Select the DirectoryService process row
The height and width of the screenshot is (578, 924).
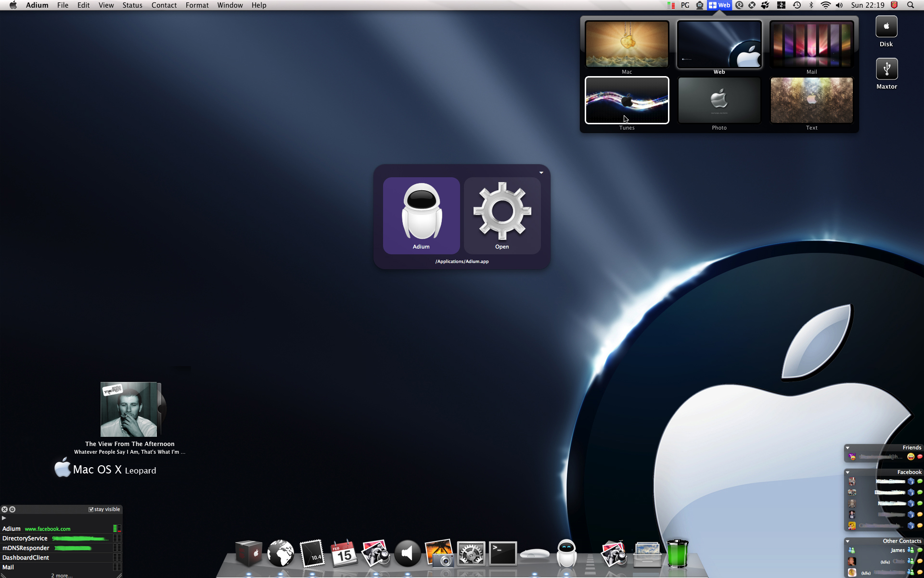pyautogui.click(x=61, y=539)
